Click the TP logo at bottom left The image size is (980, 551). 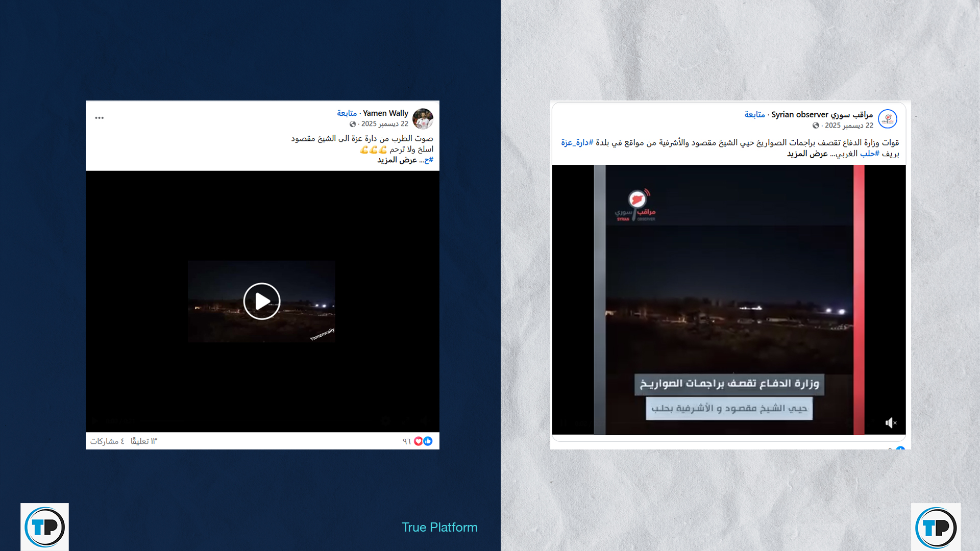[x=44, y=527]
